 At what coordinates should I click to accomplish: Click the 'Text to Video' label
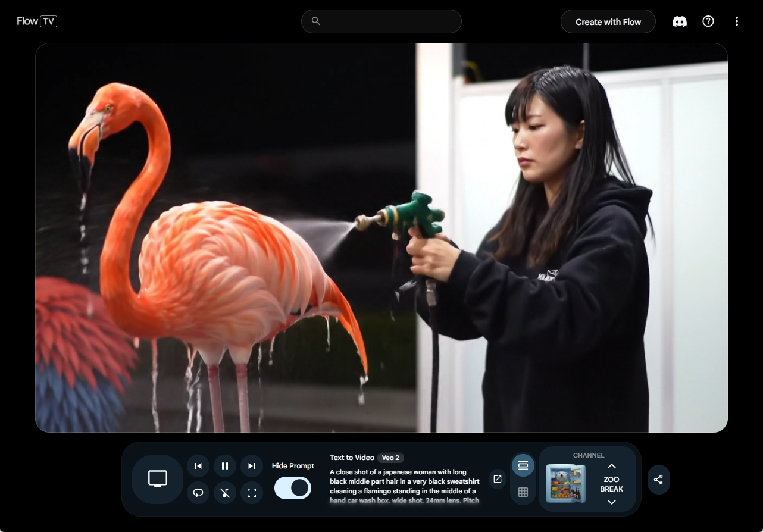point(352,458)
